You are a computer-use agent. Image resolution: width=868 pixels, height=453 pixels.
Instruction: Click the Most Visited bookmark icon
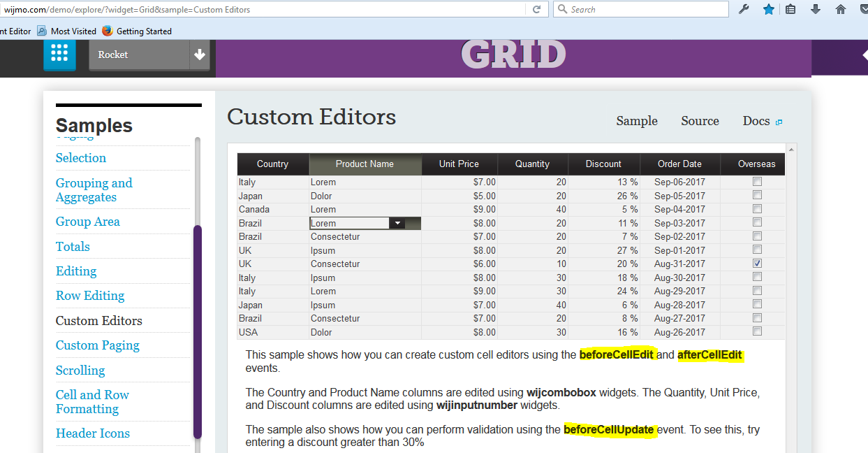click(42, 31)
